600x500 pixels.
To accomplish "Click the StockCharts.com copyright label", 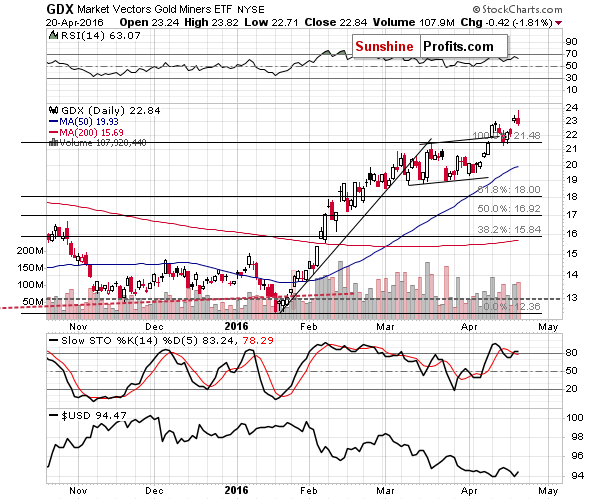I will click(x=518, y=9).
